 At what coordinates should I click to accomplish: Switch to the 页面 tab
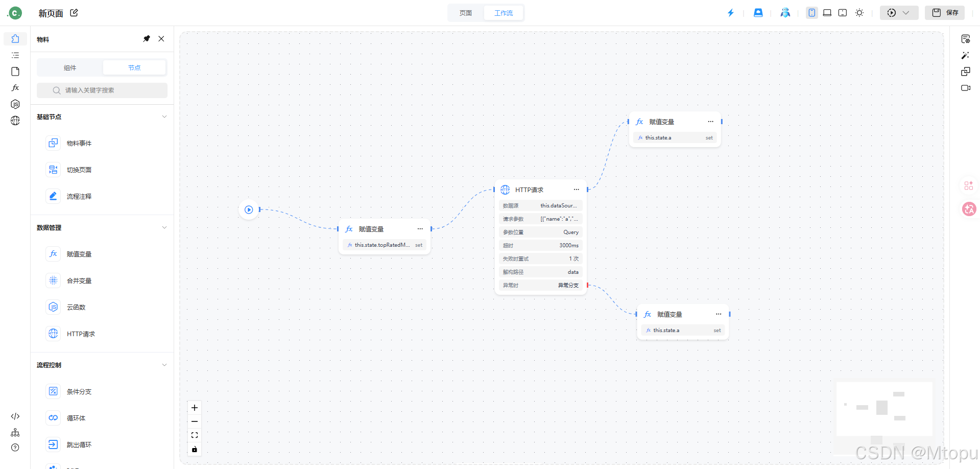(466, 13)
